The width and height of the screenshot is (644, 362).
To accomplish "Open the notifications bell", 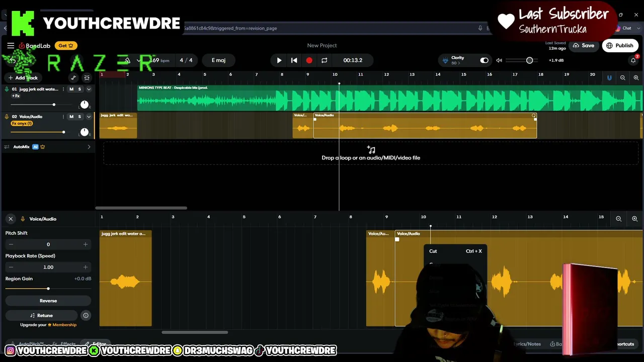I will (633, 60).
